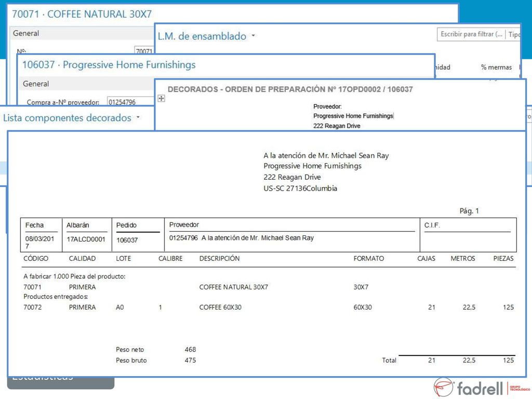This screenshot has height=399, width=532.
Task: Click the Fecha value 08/03/2017
Action: pyautogui.click(x=39, y=242)
